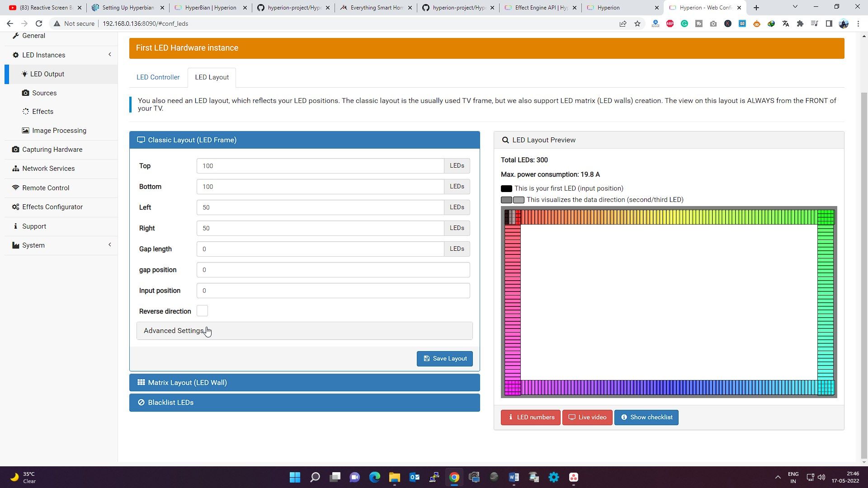
Task: Select the LED Output menu item
Action: [x=47, y=74]
